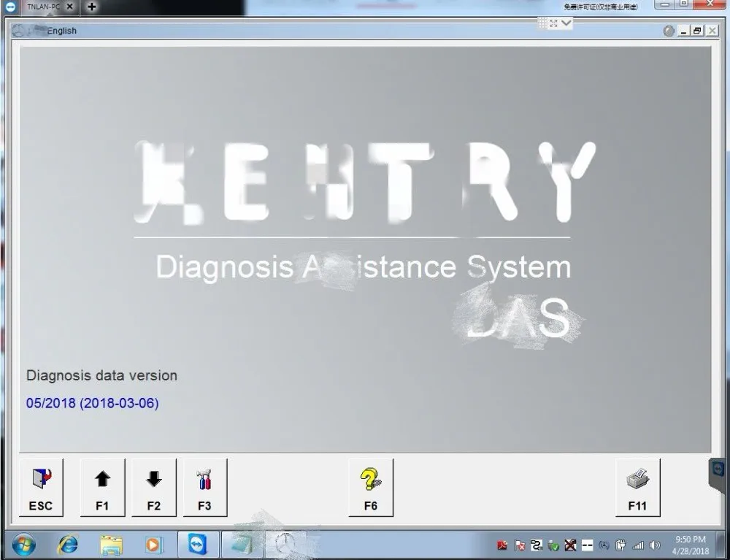Open Action Center flag tray icon
The image size is (730, 560).
519,545
